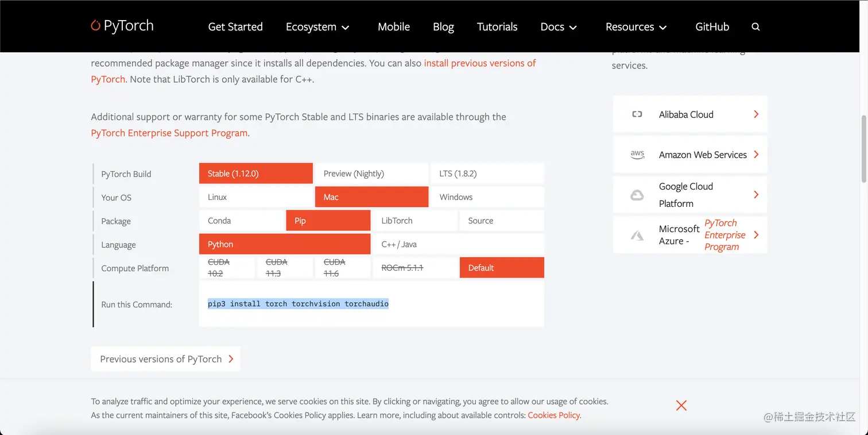Open the Resources dropdown menu

pyautogui.click(x=636, y=27)
